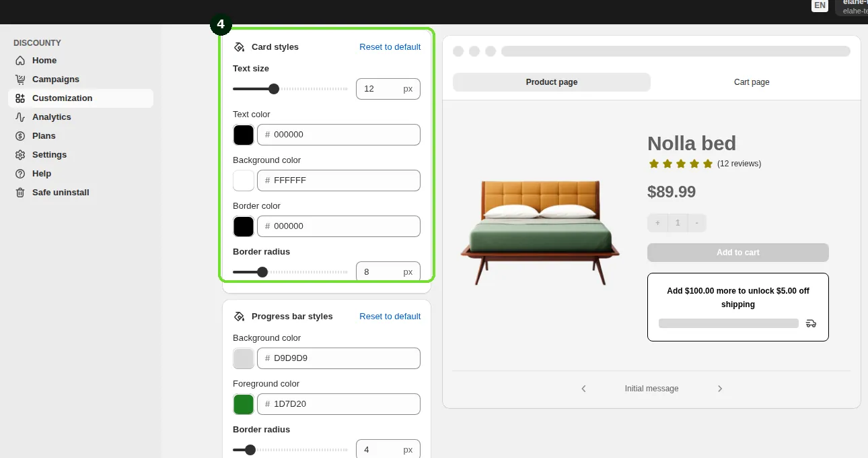868x458 pixels.
Task: Open the Home menu item
Action: [81, 61]
